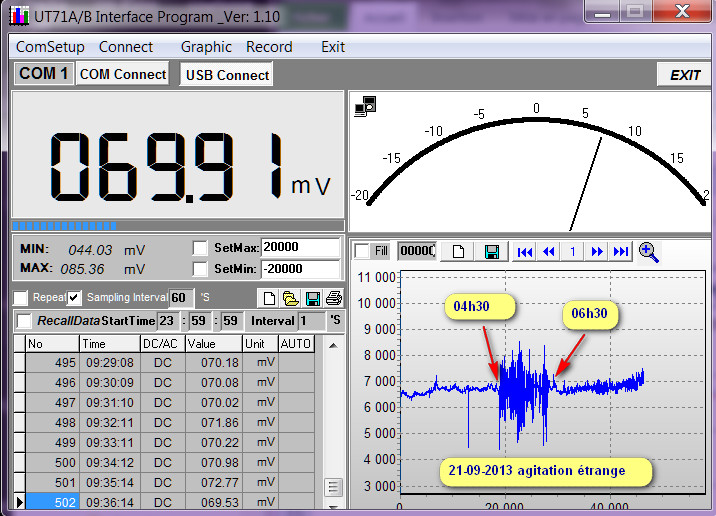716x516 pixels.
Task: Click the Time column header
Action: [110, 344]
